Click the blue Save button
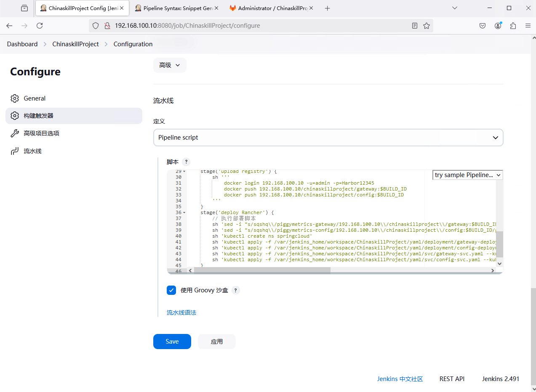 pyautogui.click(x=172, y=342)
